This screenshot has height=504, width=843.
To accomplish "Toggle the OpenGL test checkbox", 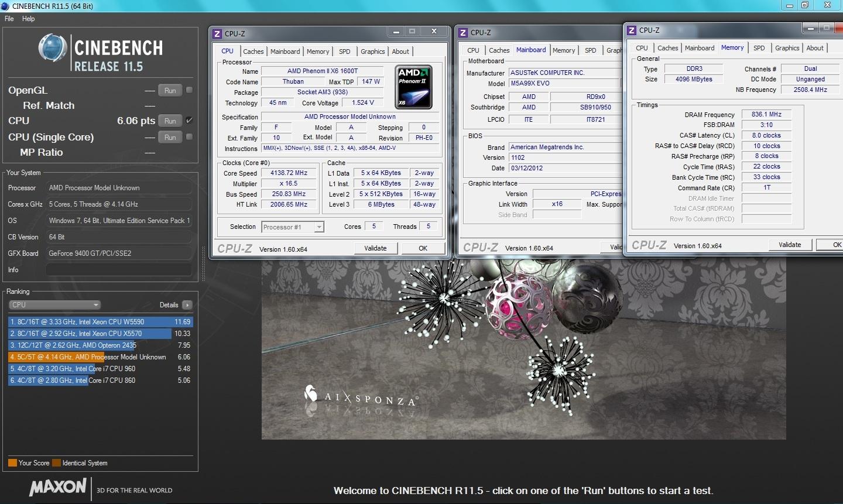I will tap(189, 90).
